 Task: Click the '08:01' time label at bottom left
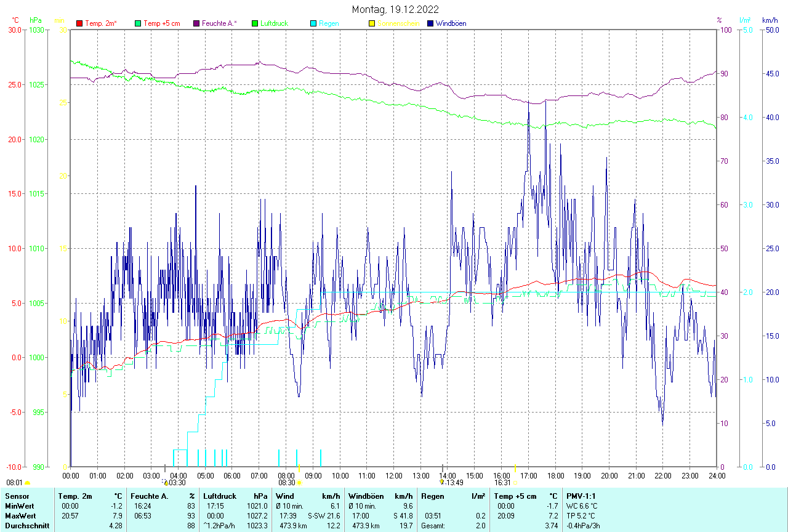(x=14, y=483)
